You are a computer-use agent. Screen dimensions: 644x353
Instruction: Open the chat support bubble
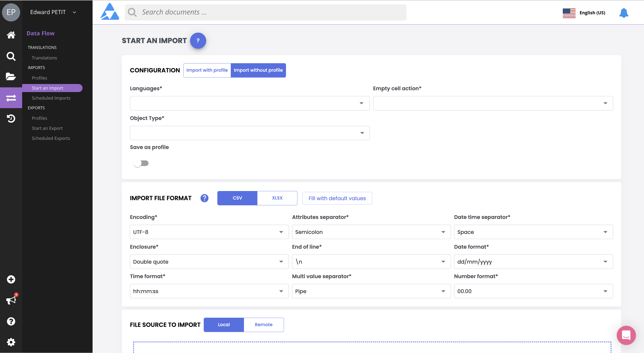point(626,335)
